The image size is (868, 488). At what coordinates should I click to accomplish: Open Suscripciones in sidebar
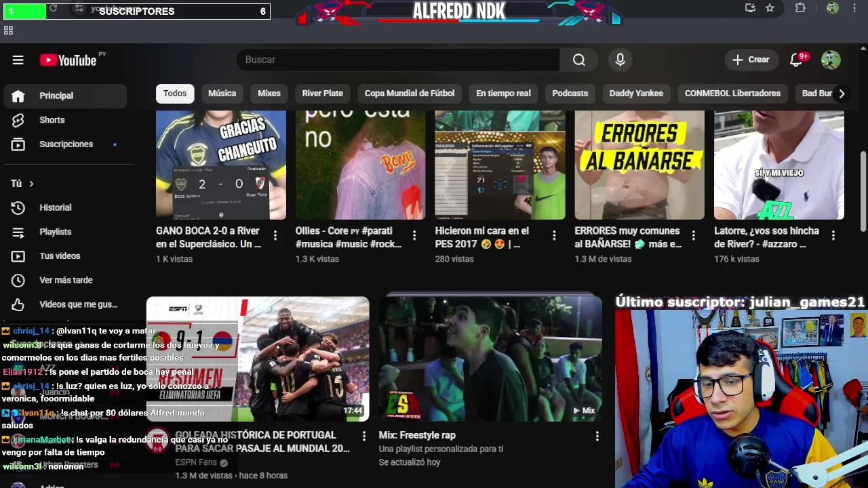click(64, 144)
